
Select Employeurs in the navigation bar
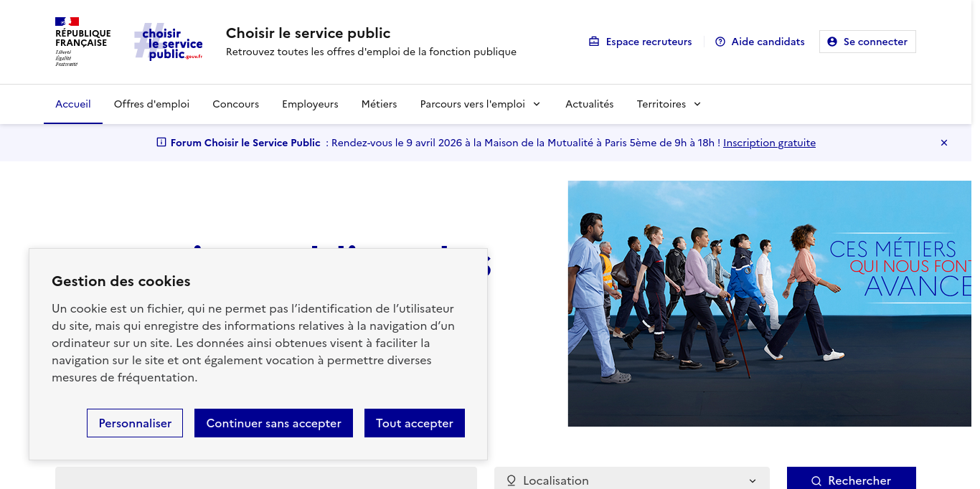310,104
